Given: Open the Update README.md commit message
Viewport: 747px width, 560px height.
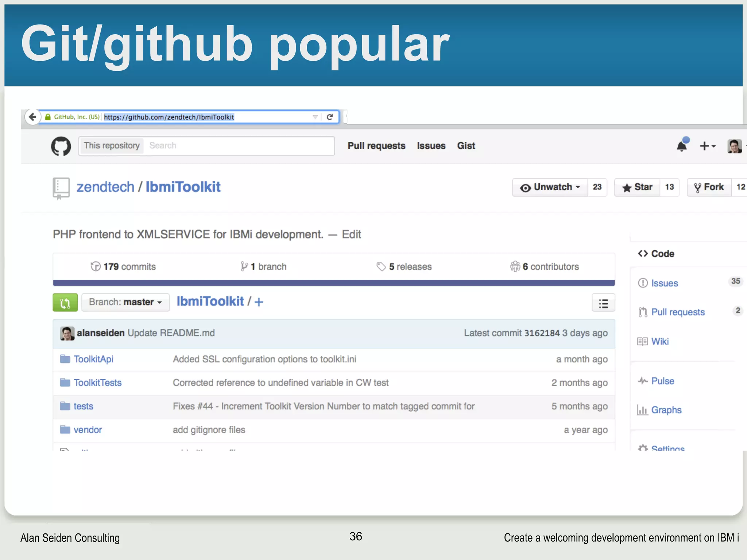Looking at the screenshot, I should coord(171,333).
